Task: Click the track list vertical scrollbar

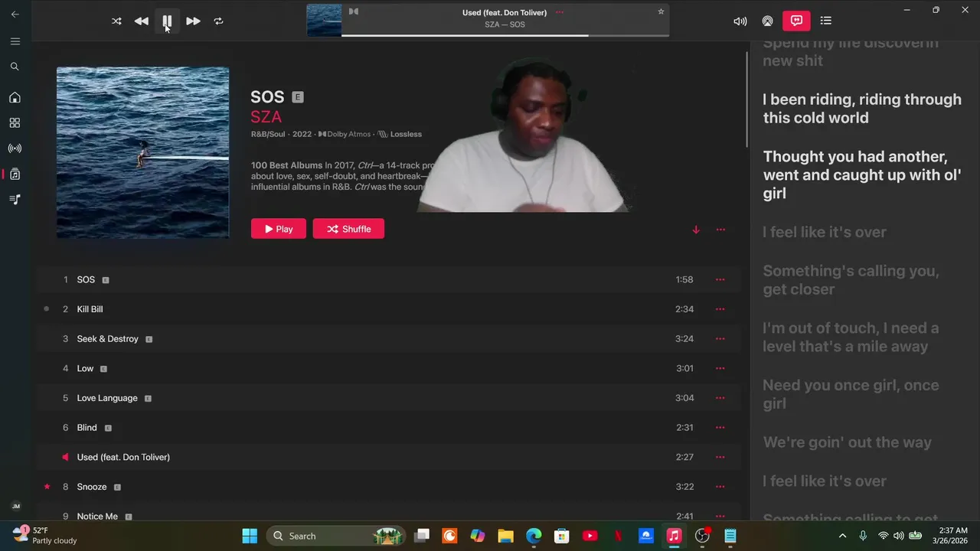Action: click(747, 99)
